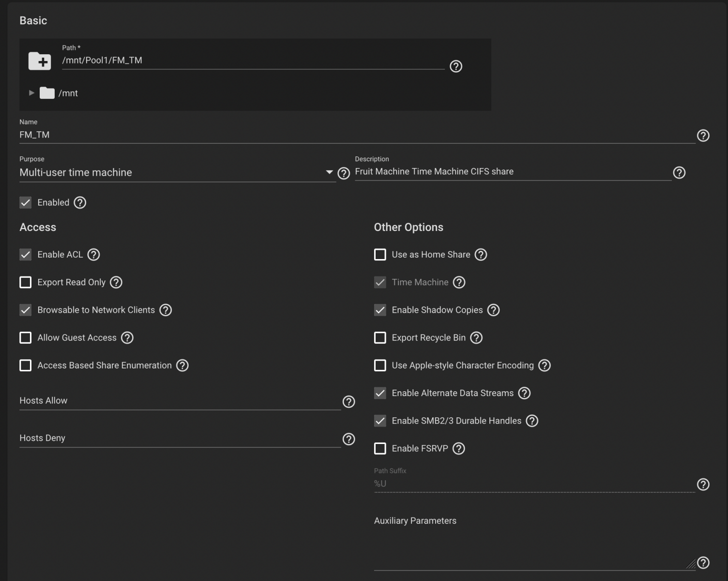
Task: Enable Allow Guest Access
Action: click(26, 337)
